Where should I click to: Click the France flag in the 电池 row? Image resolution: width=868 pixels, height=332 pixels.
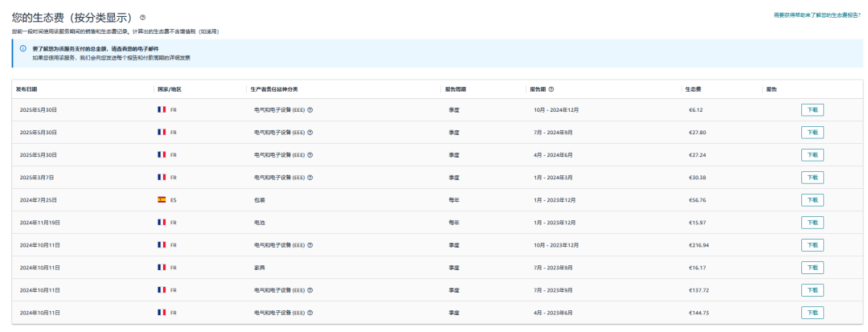[162, 222]
